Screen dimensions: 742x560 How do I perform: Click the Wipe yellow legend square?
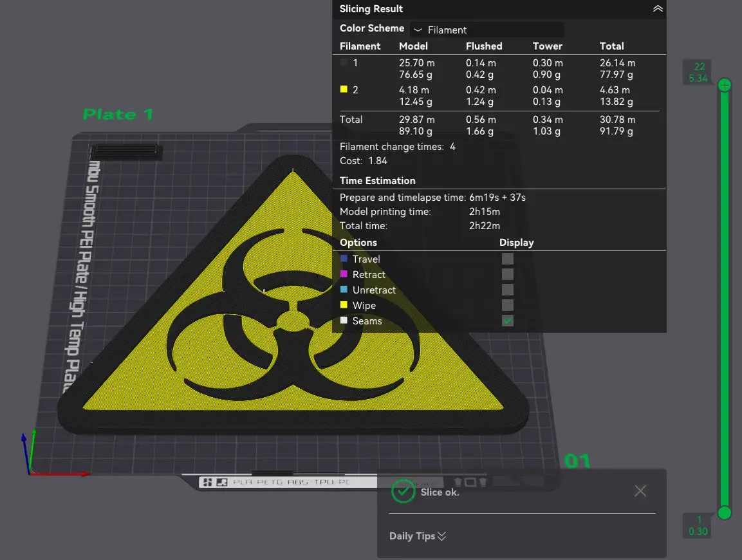tap(344, 305)
